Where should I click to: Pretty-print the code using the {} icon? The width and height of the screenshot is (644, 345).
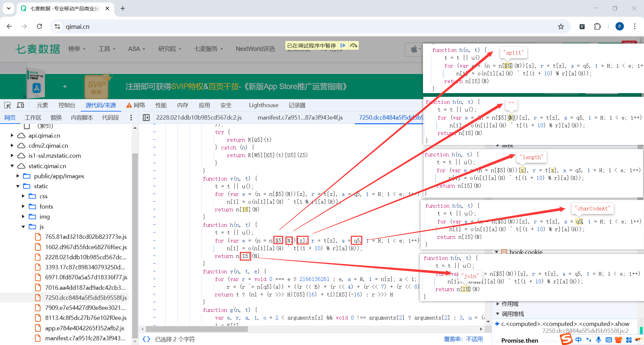pos(146,339)
